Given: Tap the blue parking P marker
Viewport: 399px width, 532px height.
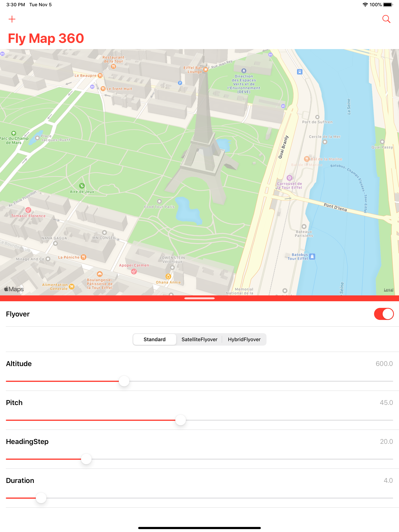Looking at the screenshot, I should [x=180, y=83].
